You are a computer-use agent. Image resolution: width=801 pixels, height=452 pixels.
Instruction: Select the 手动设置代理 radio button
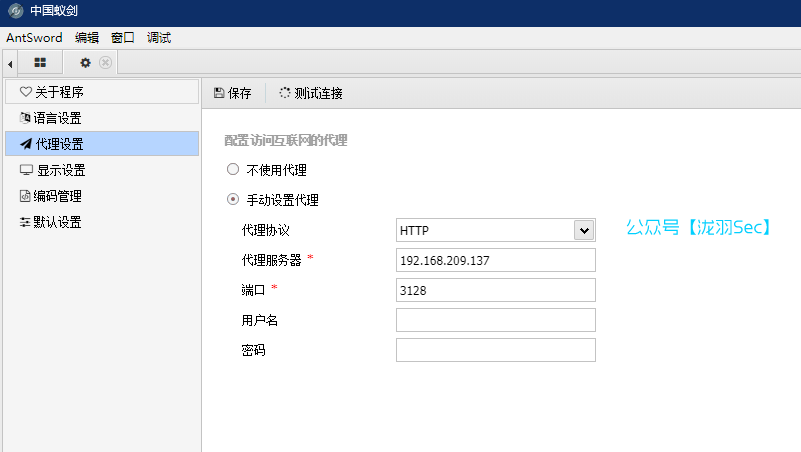[233, 200]
